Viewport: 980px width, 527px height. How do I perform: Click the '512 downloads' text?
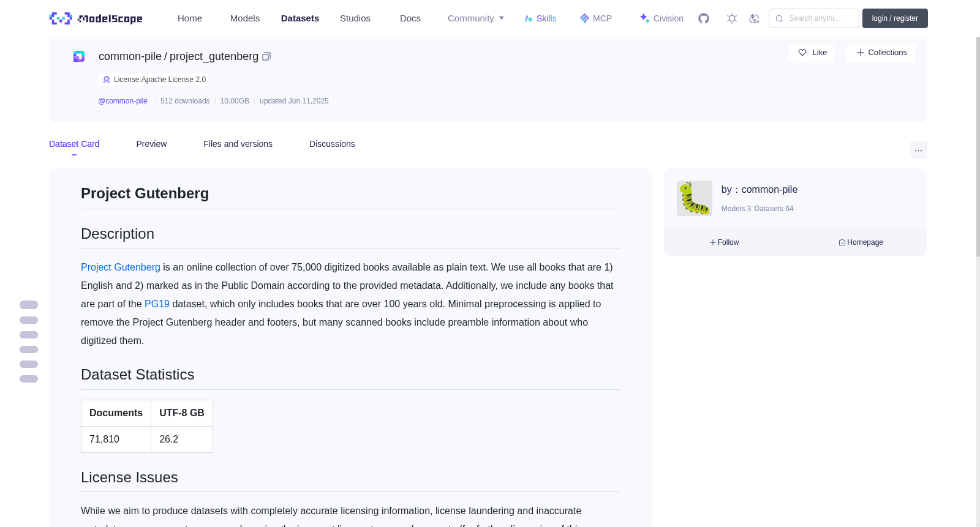185,101
